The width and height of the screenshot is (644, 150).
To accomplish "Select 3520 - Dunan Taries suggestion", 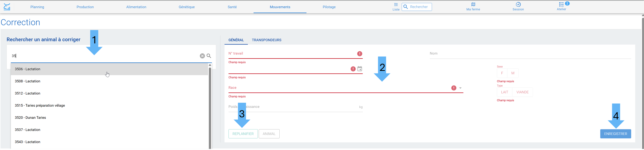I will [x=109, y=118].
